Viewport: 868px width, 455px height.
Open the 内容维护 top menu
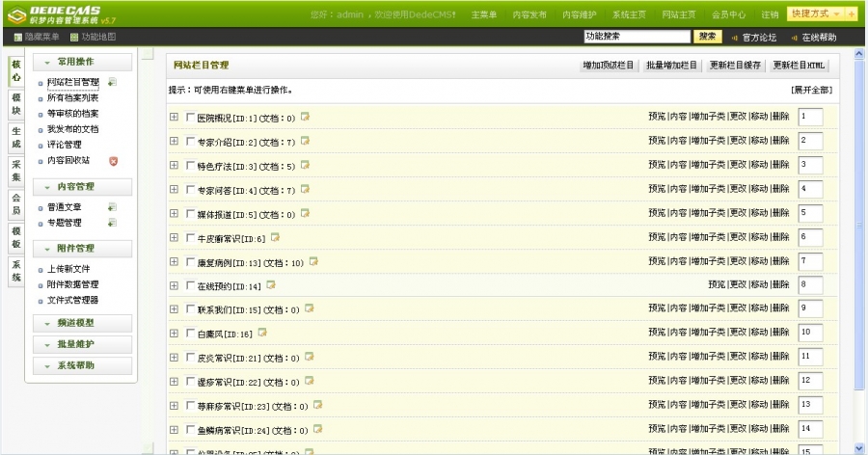point(579,15)
